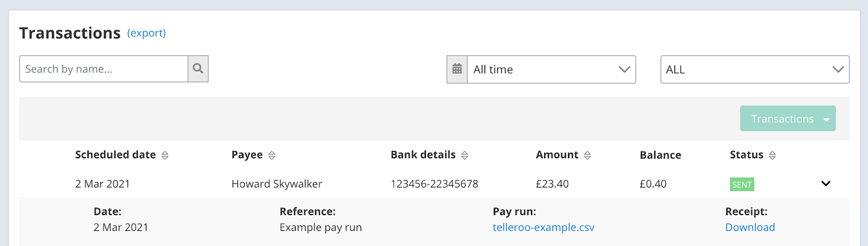The image size is (868, 246).
Task: Sort by Amount arrows icon
Action: click(x=587, y=156)
